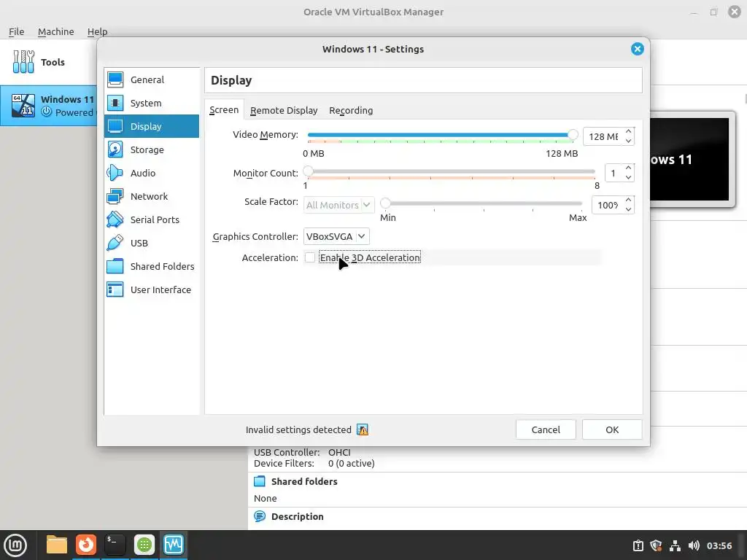Screen dimensions: 747x560
Task: Open the Machine menu
Action: [55, 31]
